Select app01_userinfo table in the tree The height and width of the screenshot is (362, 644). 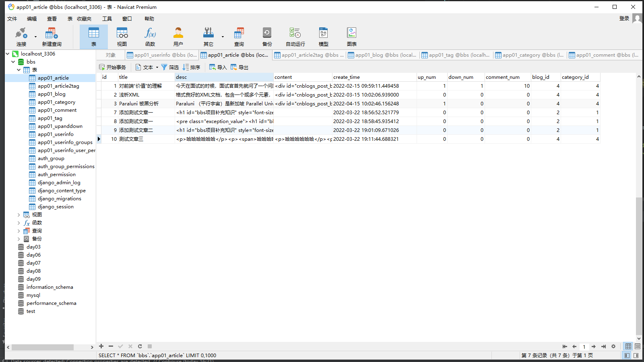pos(56,134)
